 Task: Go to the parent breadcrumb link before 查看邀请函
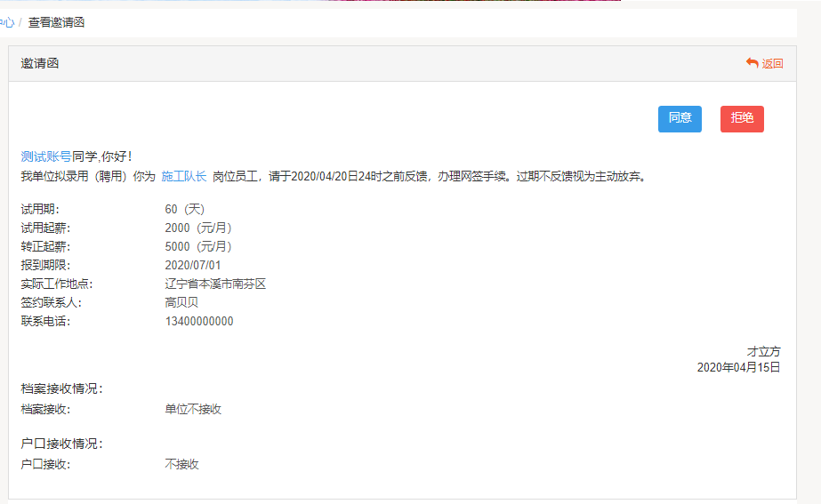click(x=6, y=22)
